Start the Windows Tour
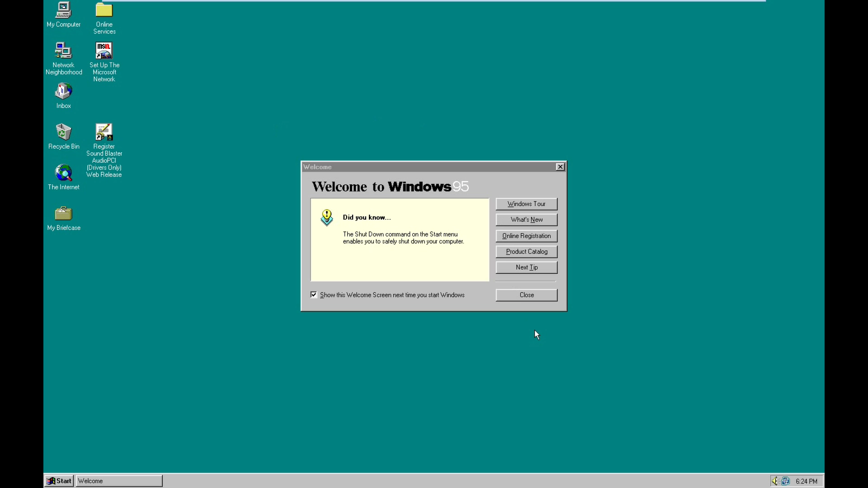Screen dimensions: 868x488 point(526,204)
